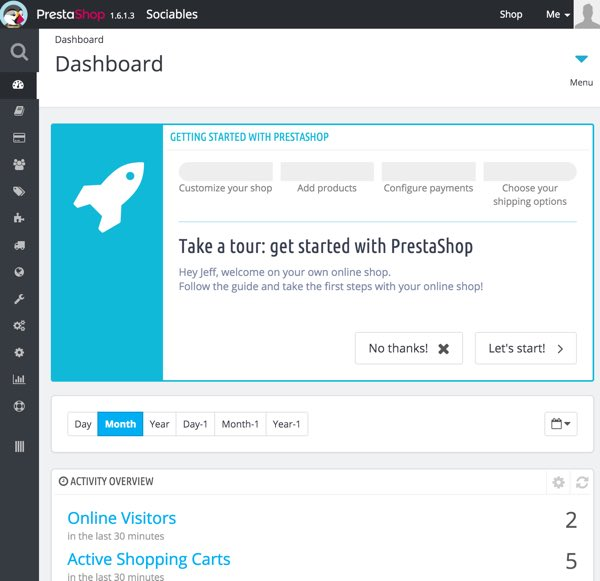Select the Year-1 period tab

pos(287,424)
